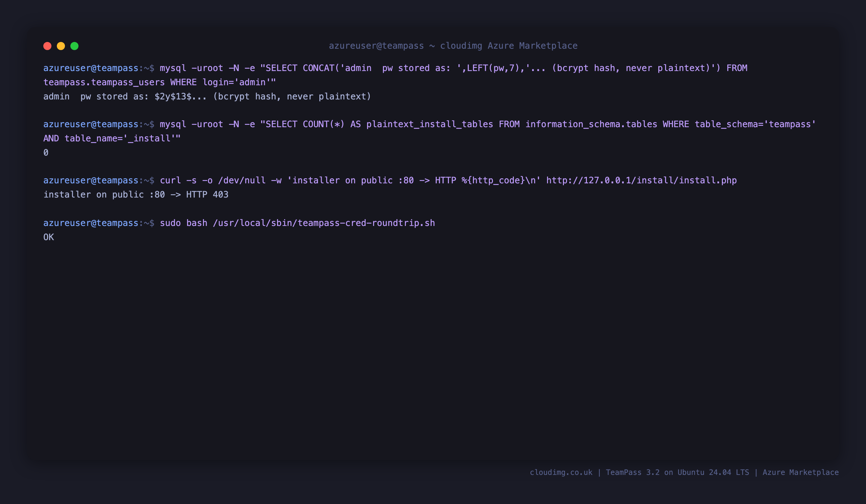This screenshot has width=866, height=504.
Task: Click output 'installer on public :80 -> HTTP 403'
Action: pyautogui.click(x=136, y=195)
